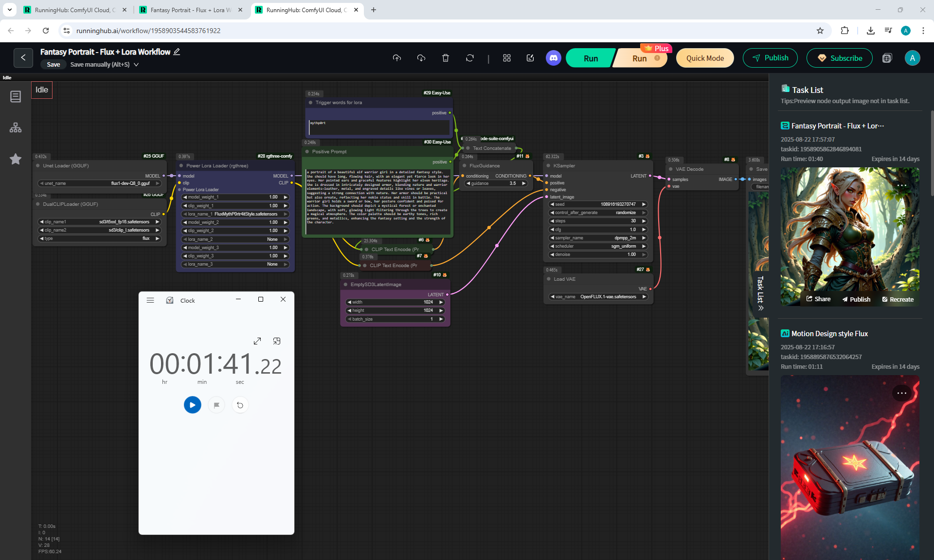The height and width of the screenshot is (560, 934).
Task: Toggle collapse dot on Load VAE node
Action: (x=549, y=279)
